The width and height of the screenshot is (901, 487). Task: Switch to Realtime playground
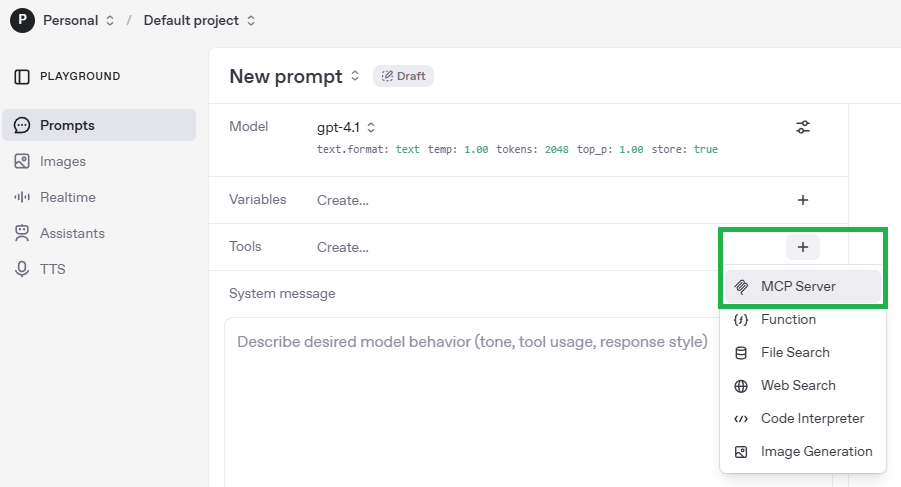click(66, 197)
